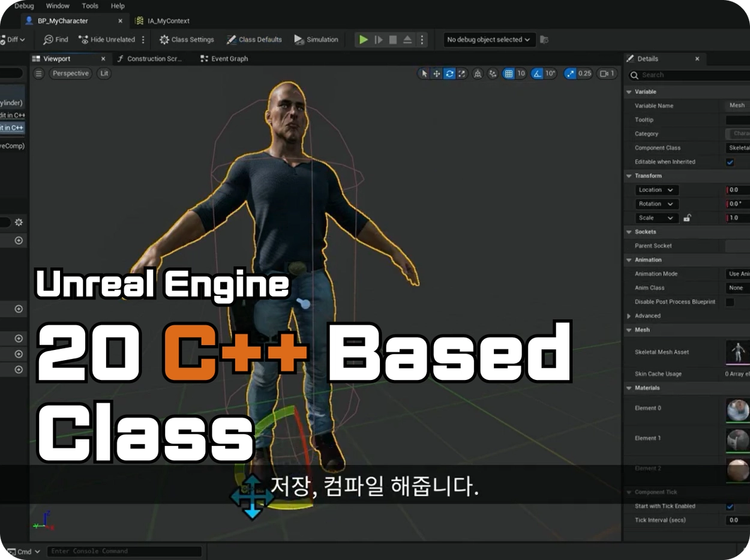
Task: Close the BP_MyCharacter tab
Action: (120, 21)
